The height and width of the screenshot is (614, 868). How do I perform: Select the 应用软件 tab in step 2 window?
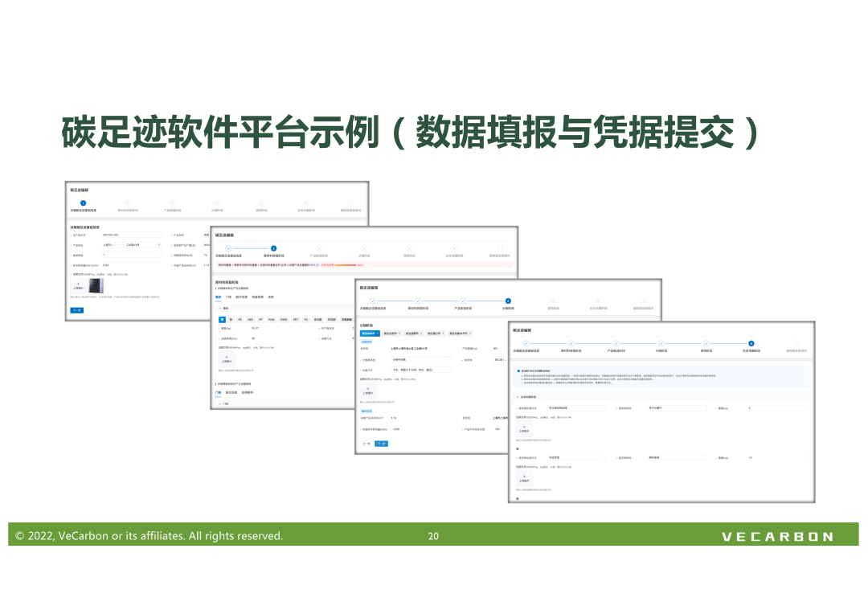coord(248,392)
